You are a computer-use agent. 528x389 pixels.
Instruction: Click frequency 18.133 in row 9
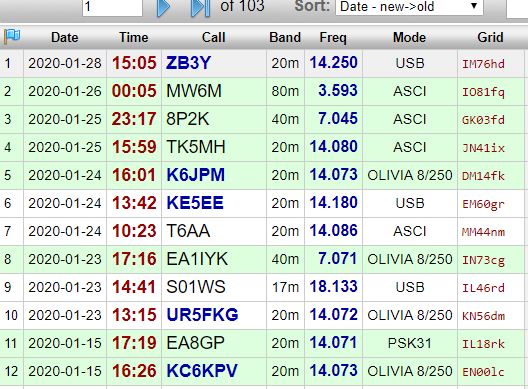pyautogui.click(x=333, y=287)
